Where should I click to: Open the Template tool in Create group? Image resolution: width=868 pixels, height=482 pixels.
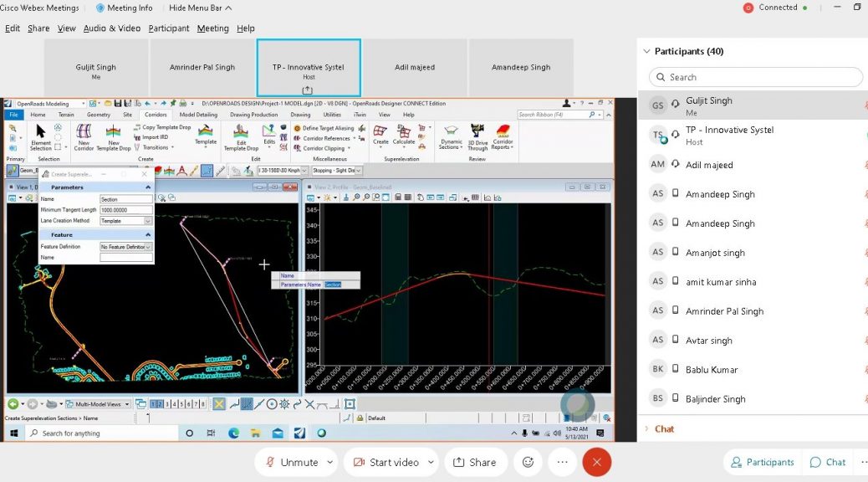[x=206, y=135]
